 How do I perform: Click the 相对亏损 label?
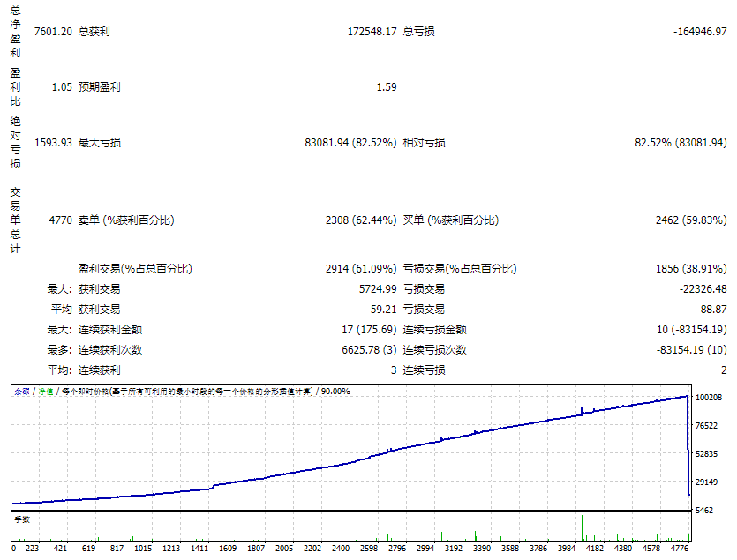click(424, 142)
